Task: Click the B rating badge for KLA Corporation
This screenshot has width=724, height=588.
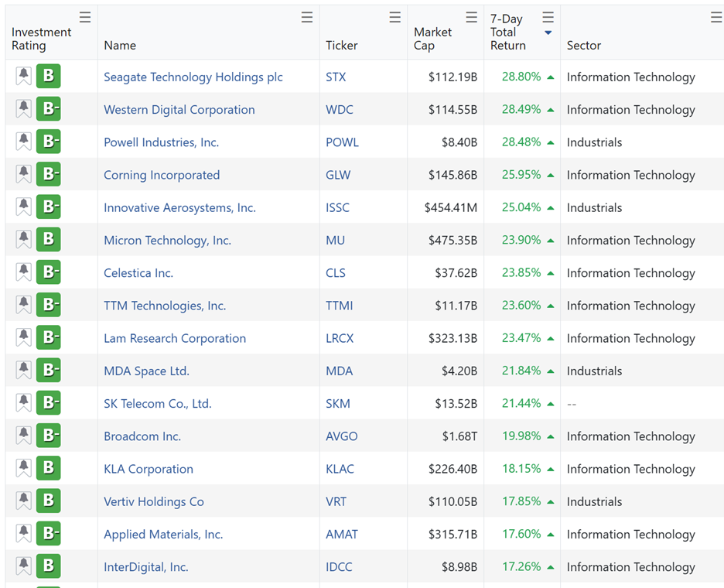Action: 49,469
